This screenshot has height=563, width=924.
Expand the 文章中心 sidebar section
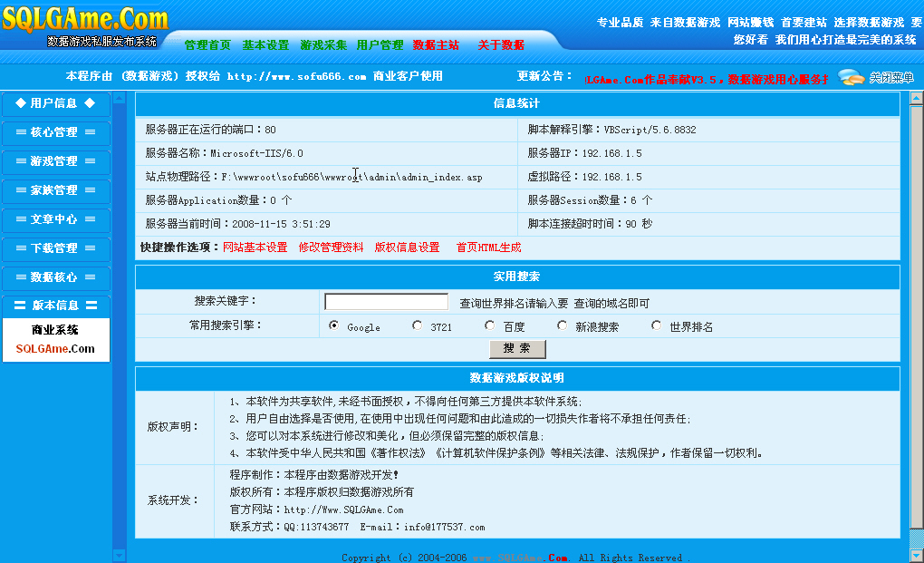[x=55, y=219]
